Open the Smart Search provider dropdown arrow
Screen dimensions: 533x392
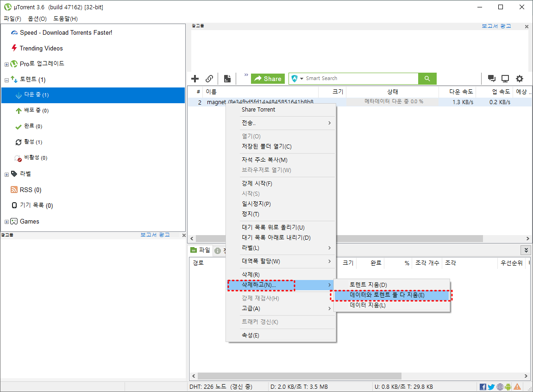pyautogui.click(x=301, y=79)
